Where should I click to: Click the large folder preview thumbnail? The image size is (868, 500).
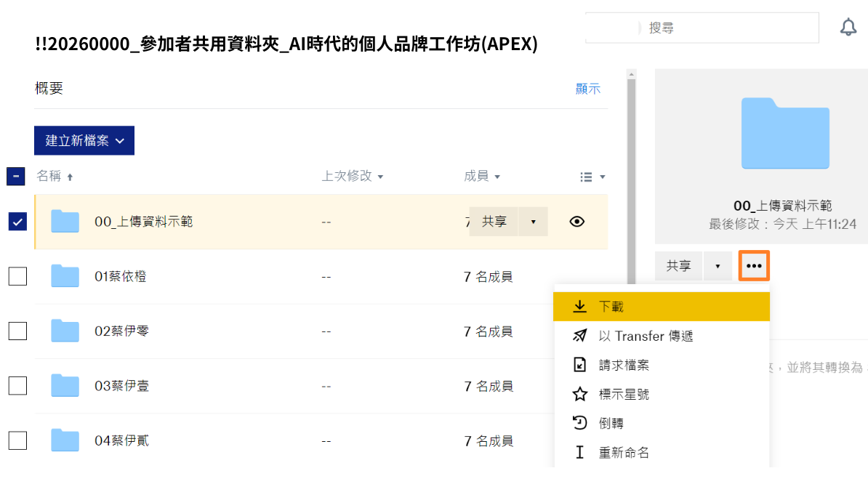[x=785, y=133]
